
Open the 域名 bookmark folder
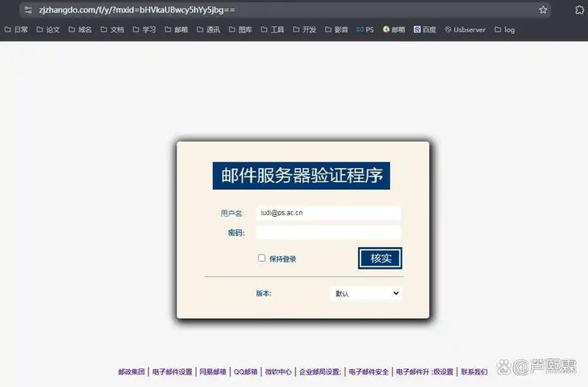pyautogui.click(x=80, y=29)
